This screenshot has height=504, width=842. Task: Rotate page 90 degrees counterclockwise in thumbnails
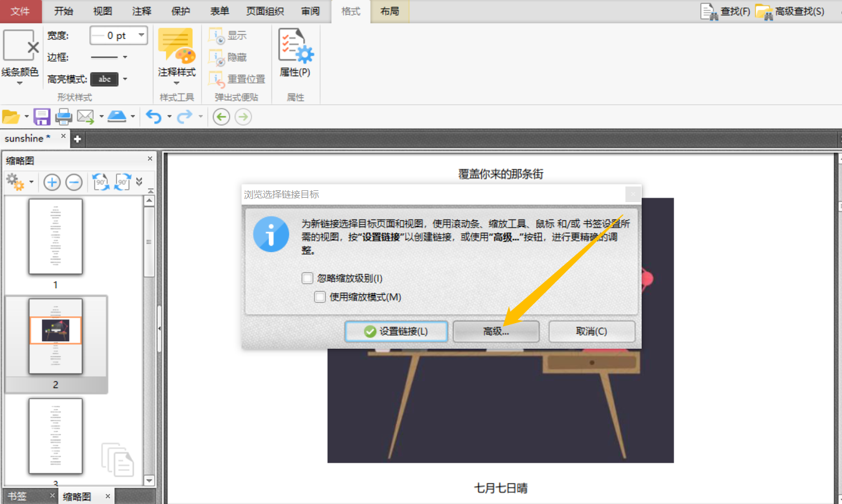[100, 182]
